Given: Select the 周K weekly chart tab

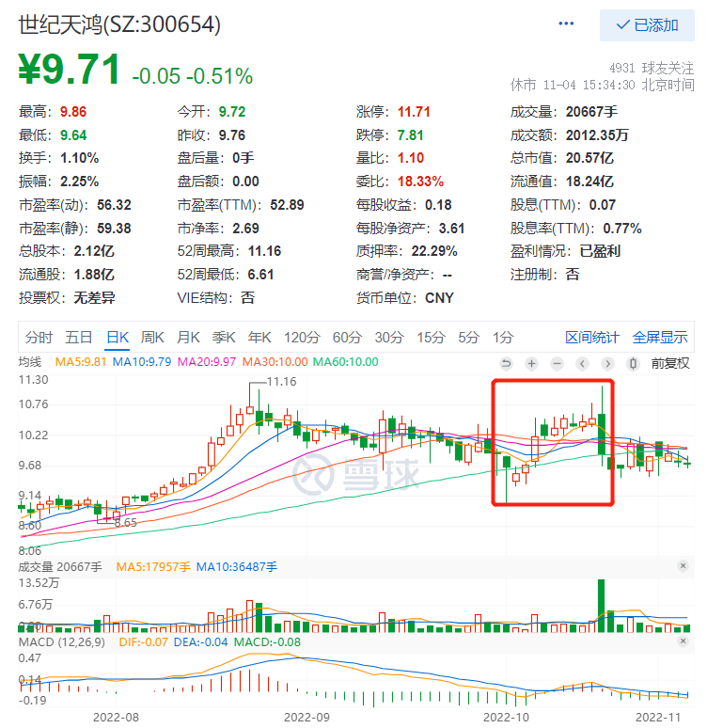Looking at the screenshot, I should pyautogui.click(x=152, y=338).
